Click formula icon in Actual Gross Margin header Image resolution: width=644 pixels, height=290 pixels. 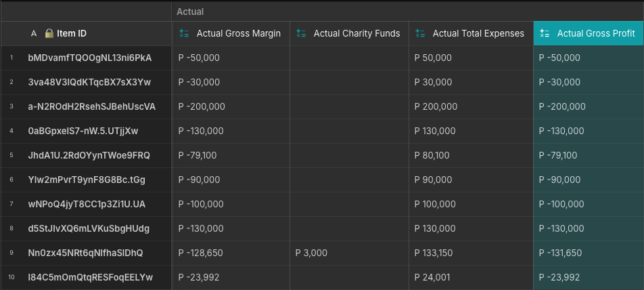pyautogui.click(x=184, y=33)
